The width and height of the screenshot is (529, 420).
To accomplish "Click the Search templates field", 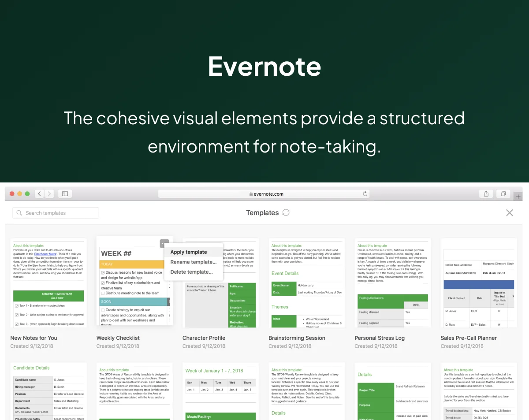I will point(56,213).
